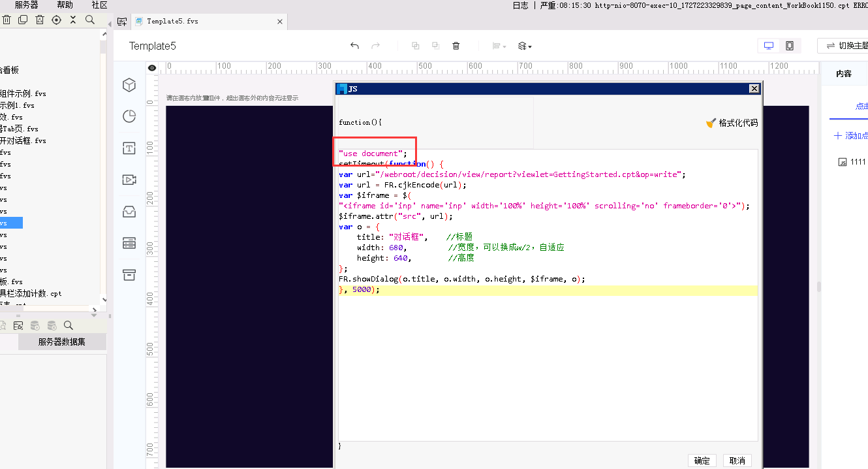Click inside the JS code editor last line

coord(548,290)
